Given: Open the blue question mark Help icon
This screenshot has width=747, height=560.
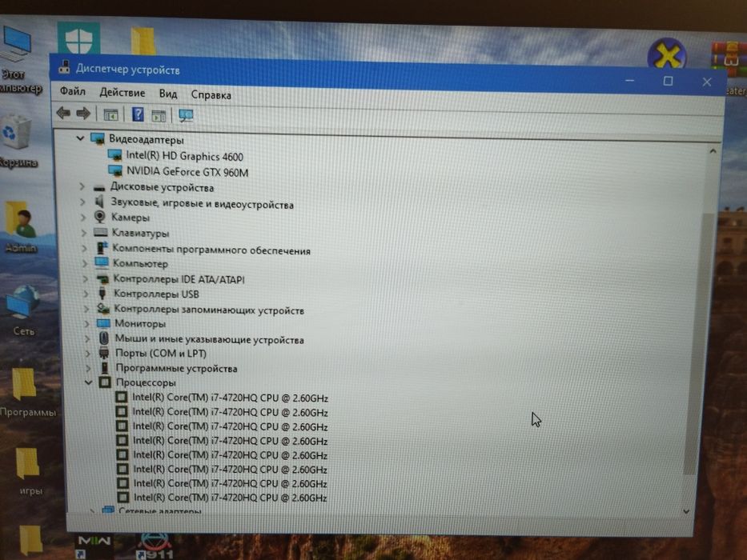Looking at the screenshot, I should [x=138, y=114].
